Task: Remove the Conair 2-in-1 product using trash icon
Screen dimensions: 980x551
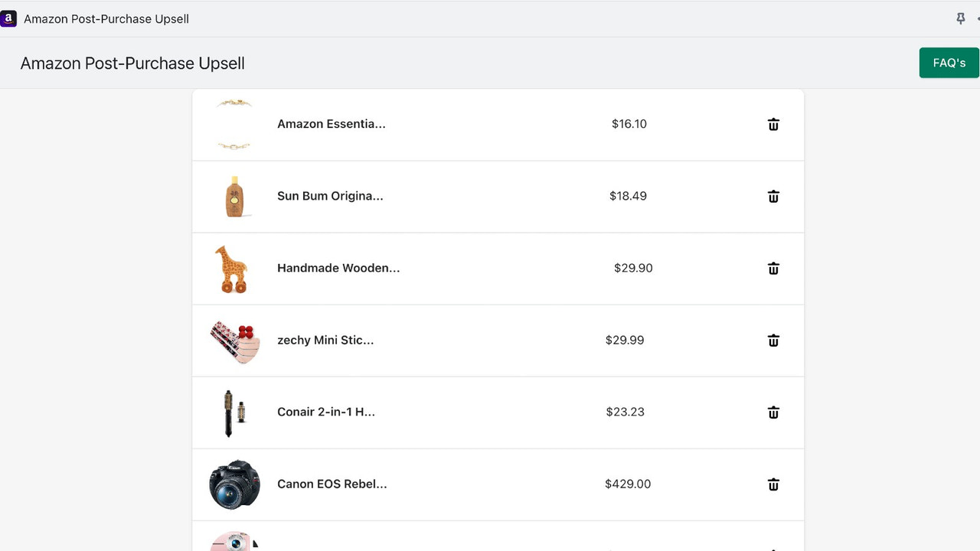Action: tap(773, 412)
